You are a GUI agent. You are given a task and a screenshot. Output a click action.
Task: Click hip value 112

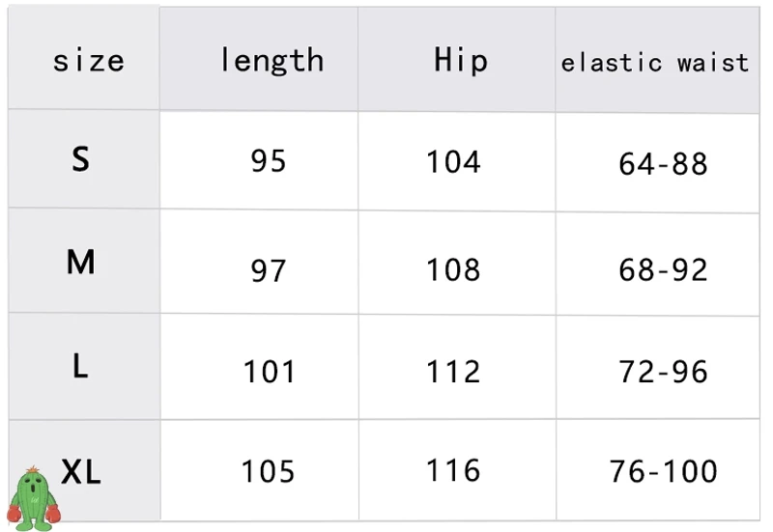453,371
